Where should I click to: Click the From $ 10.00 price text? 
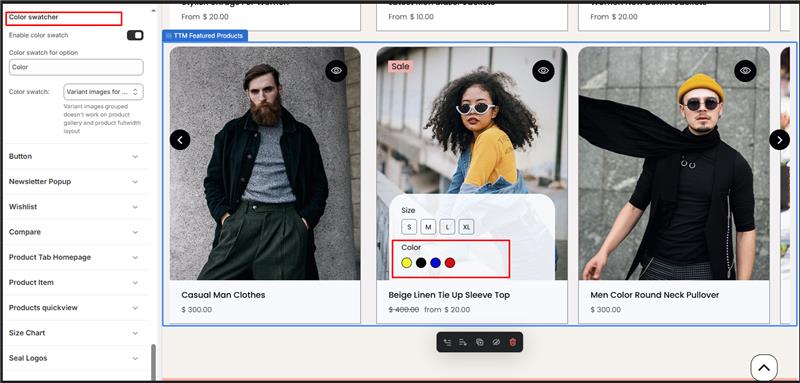click(411, 17)
